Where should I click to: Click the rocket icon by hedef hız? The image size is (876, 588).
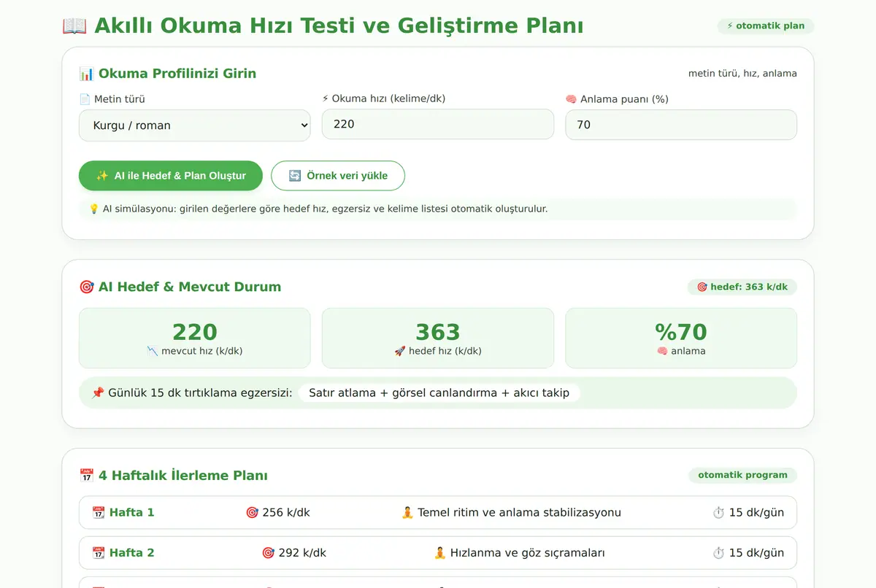pyautogui.click(x=400, y=351)
